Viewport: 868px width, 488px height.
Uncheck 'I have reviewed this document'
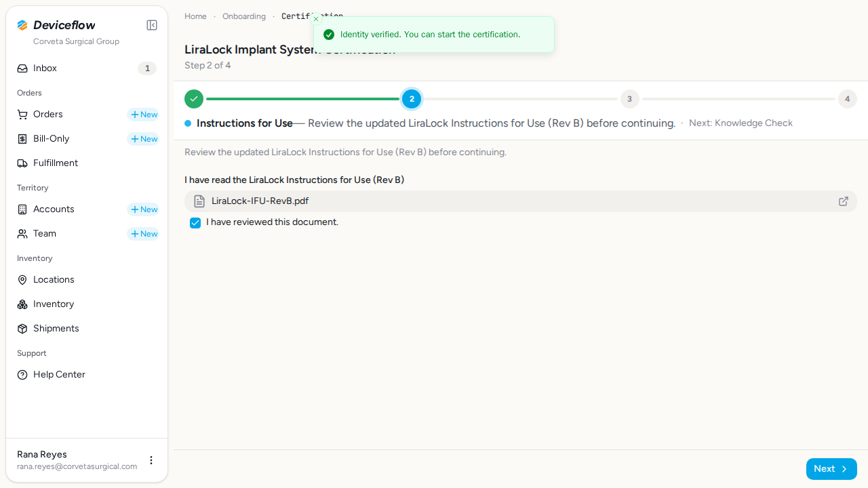[195, 223]
